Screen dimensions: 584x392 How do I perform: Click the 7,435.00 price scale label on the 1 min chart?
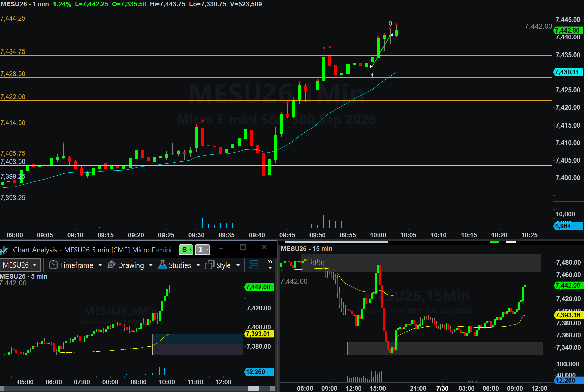(x=568, y=55)
